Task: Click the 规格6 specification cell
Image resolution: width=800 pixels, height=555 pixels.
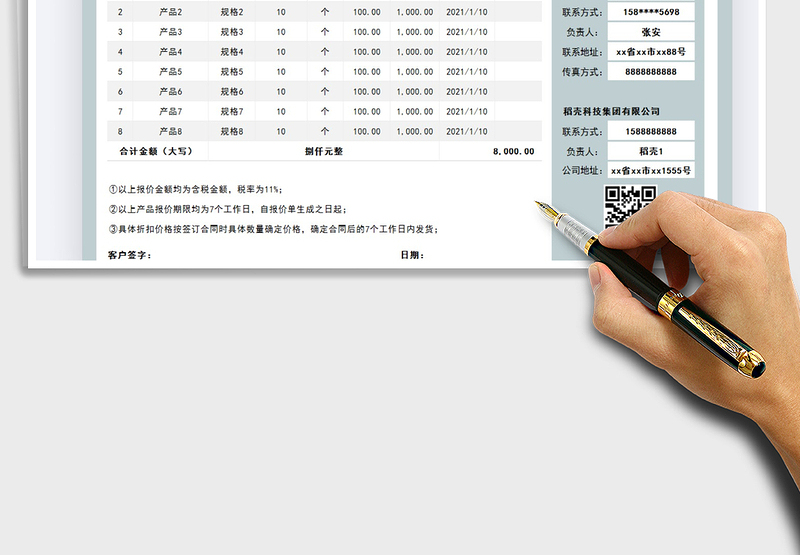Action: [x=232, y=91]
